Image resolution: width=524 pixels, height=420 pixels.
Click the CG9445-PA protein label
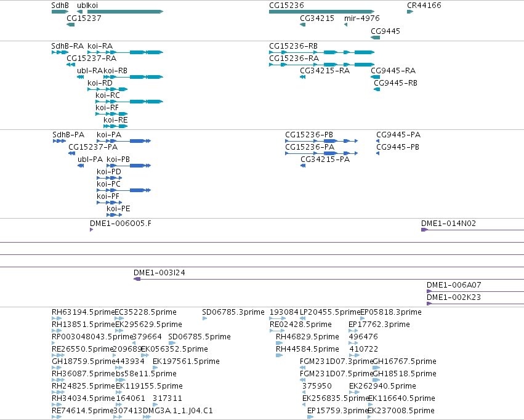pyautogui.click(x=398, y=135)
